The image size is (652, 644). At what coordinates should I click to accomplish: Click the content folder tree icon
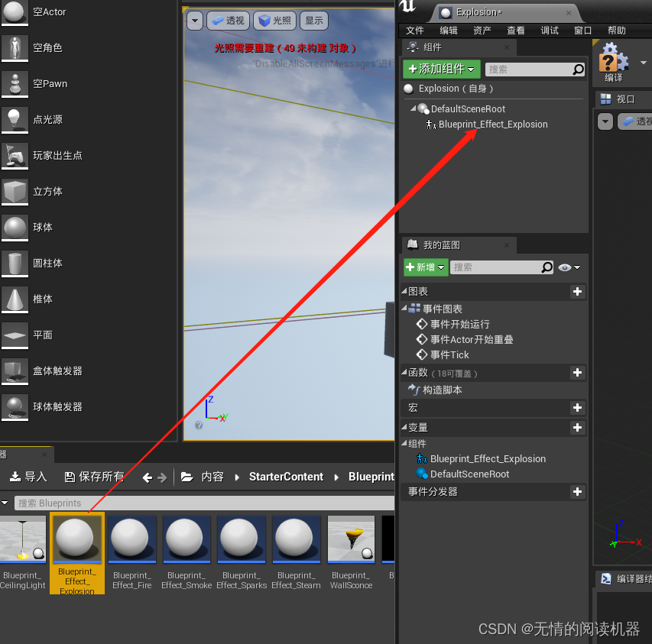coord(187,477)
